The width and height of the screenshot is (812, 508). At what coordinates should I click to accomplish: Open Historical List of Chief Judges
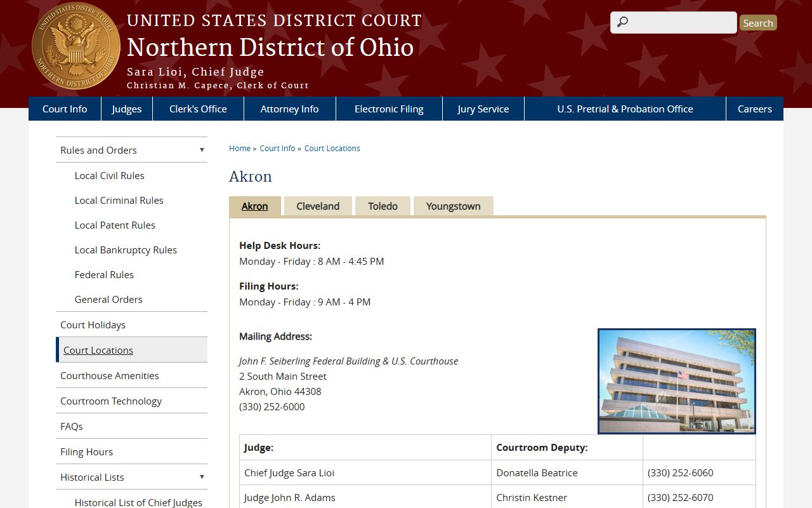tap(138, 502)
